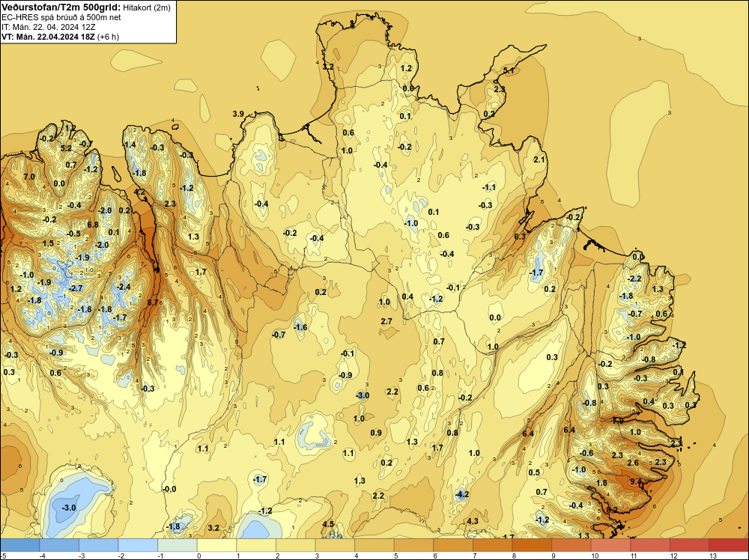Click the temperature value 8.7 on the map
The image size is (749, 560).
[153, 302]
